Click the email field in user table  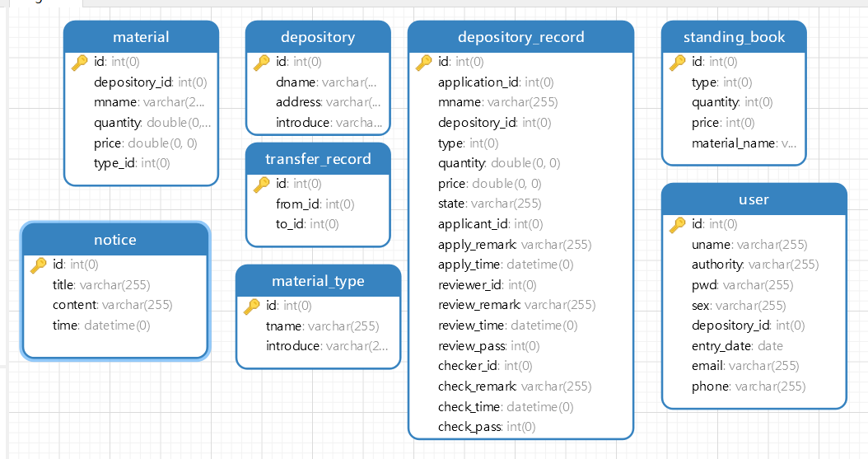coord(745,366)
